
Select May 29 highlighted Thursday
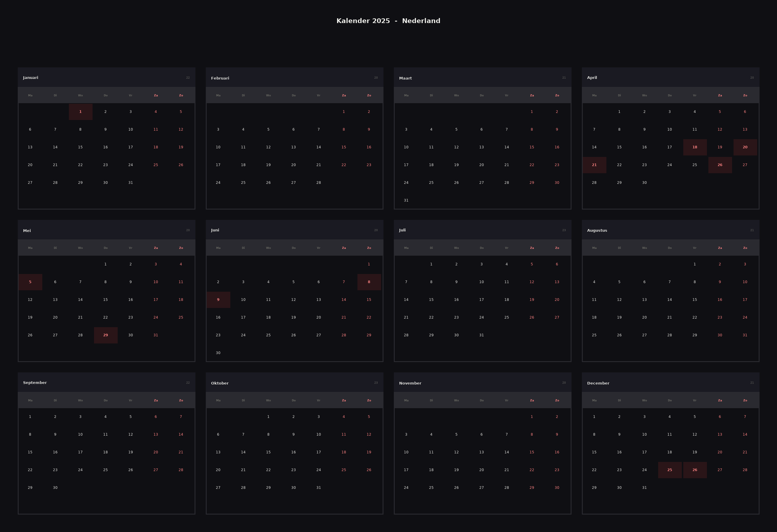pos(106,335)
